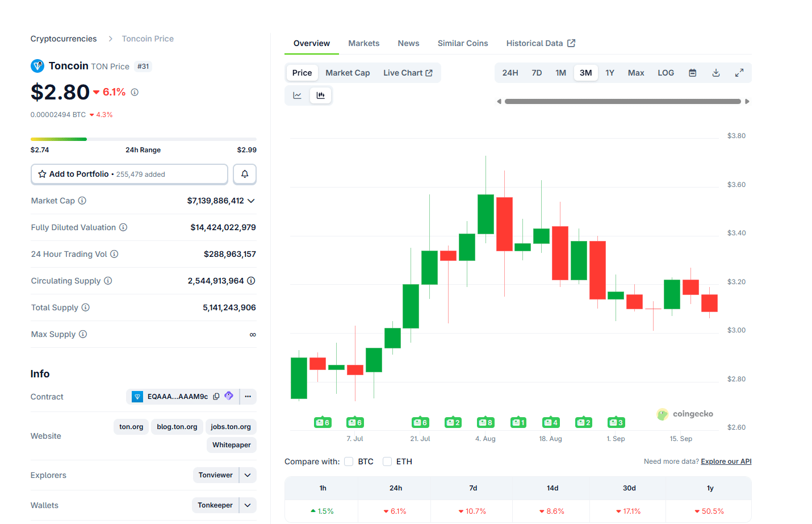Click the 24h Range progress bar
Viewport: 812px width, 524px height.
pyautogui.click(x=143, y=139)
